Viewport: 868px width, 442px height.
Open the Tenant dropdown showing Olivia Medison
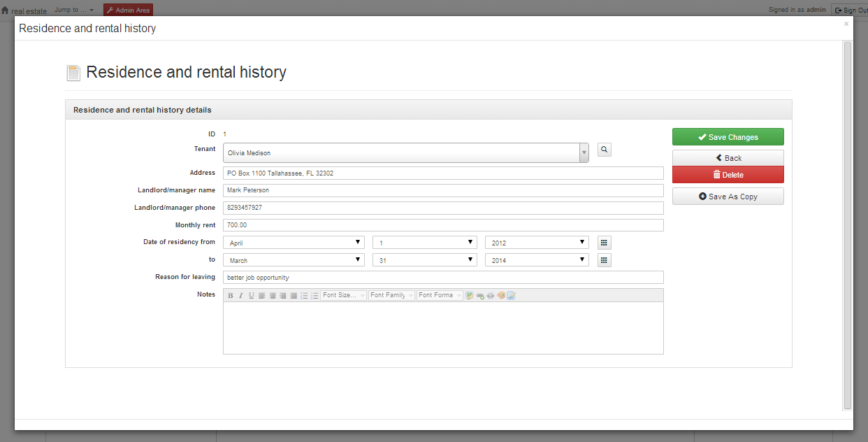405,153
